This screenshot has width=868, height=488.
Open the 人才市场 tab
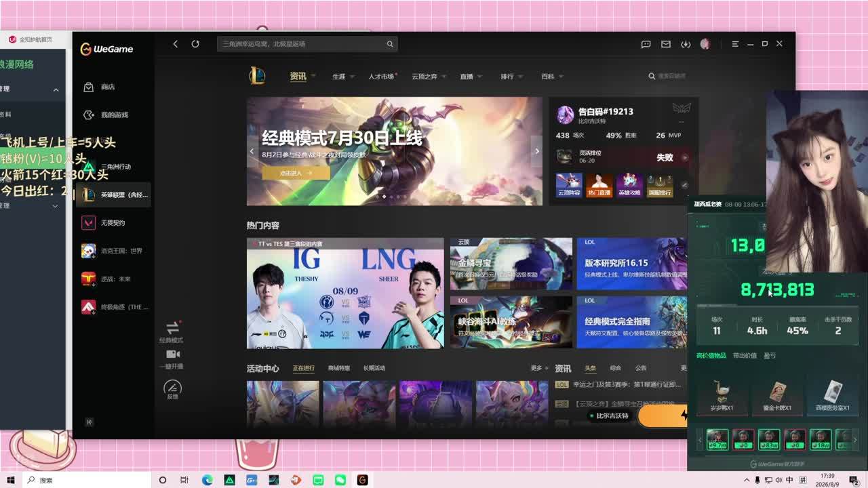[x=381, y=77]
